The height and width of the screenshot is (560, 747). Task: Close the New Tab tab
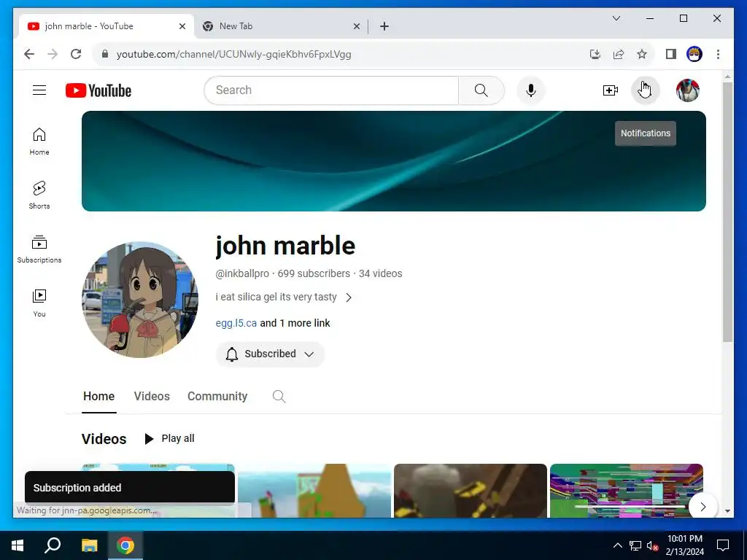point(356,26)
